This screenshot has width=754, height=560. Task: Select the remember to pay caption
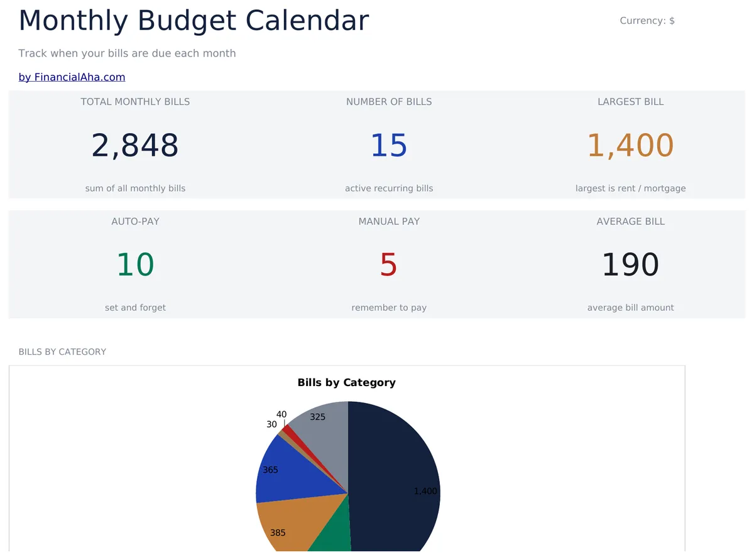coord(389,308)
